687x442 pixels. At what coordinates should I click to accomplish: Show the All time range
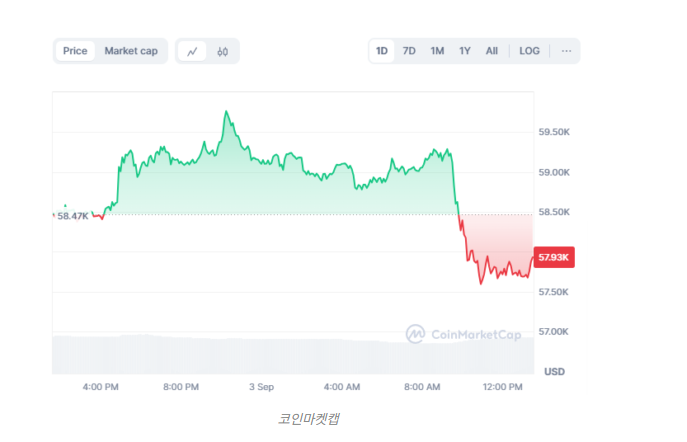tap(492, 51)
